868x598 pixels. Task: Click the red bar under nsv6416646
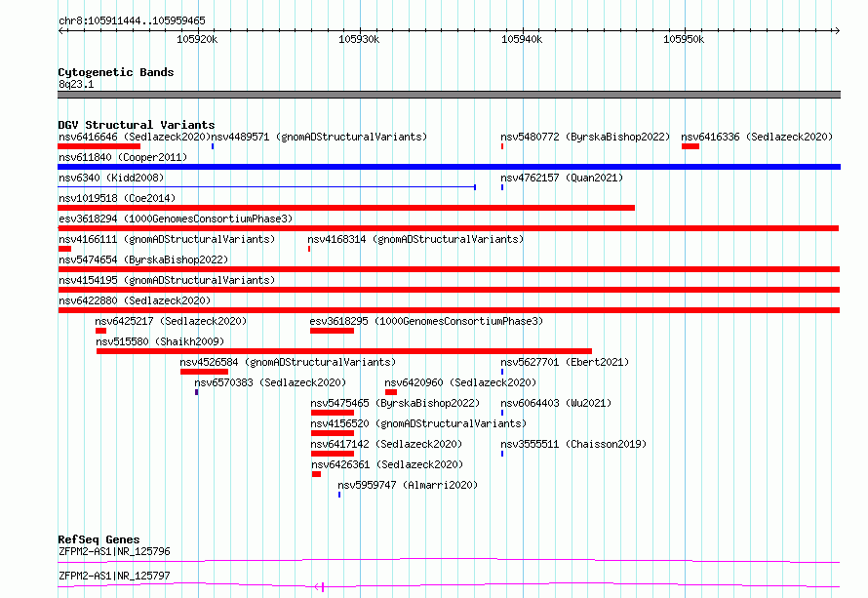pyautogui.click(x=99, y=146)
